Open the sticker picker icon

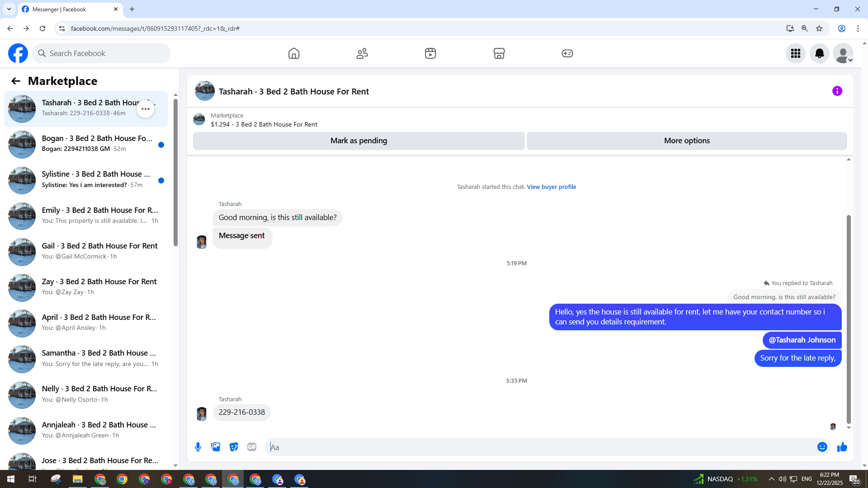point(234,447)
